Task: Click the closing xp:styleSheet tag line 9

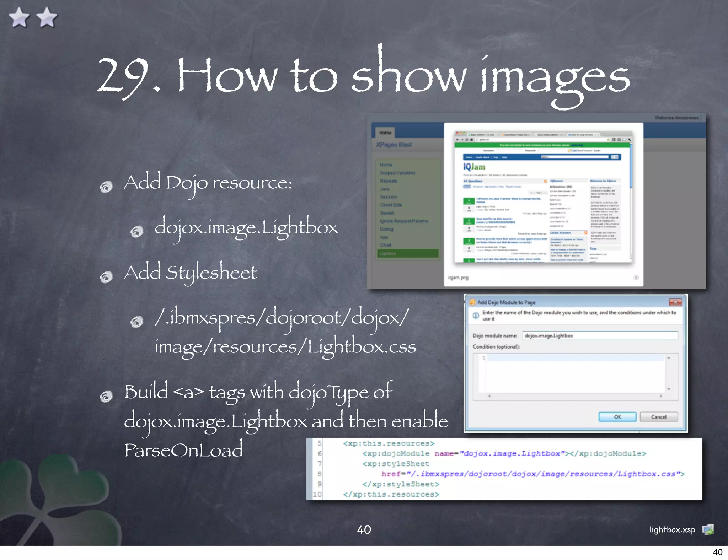Action: pyautogui.click(x=401, y=484)
